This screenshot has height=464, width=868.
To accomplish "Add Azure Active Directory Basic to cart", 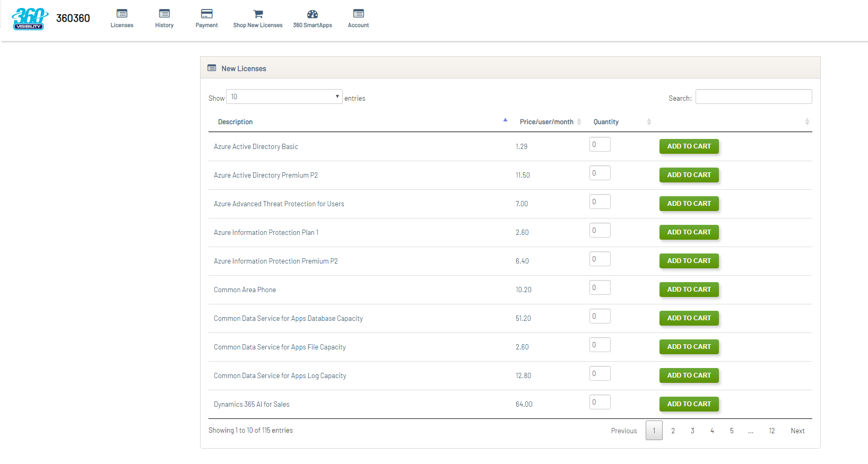I will [689, 146].
